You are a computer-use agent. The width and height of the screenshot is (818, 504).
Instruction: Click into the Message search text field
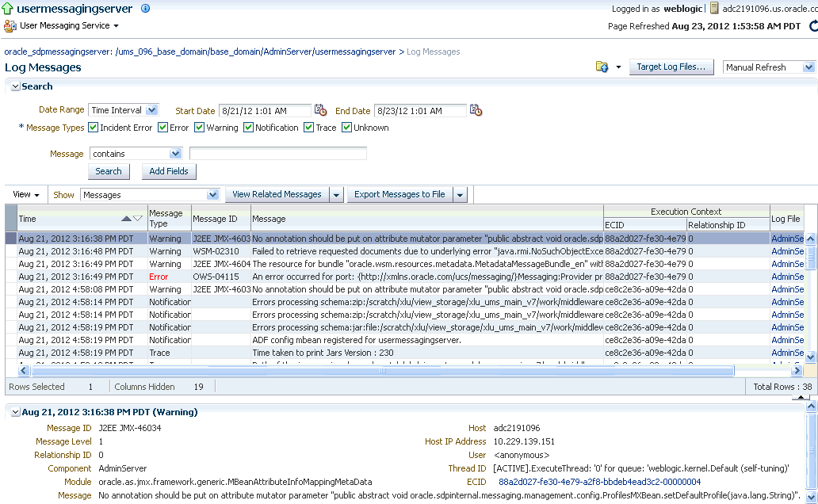click(278, 154)
